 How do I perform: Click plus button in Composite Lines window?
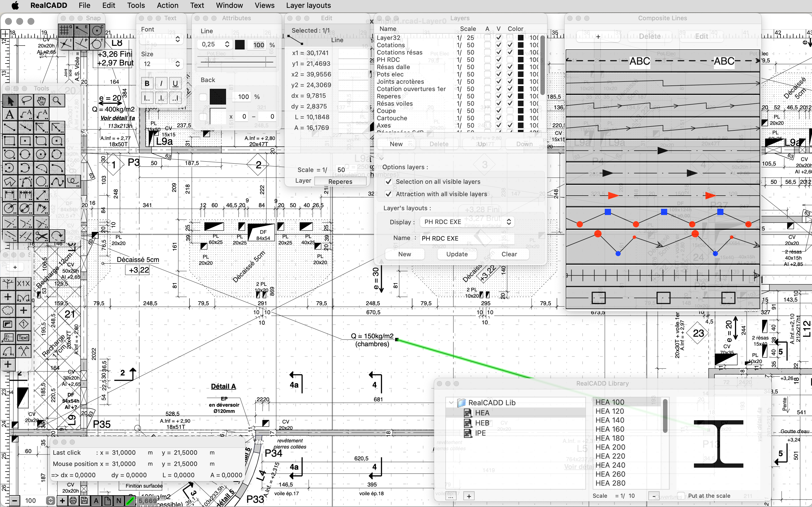pyautogui.click(x=598, y=37)
